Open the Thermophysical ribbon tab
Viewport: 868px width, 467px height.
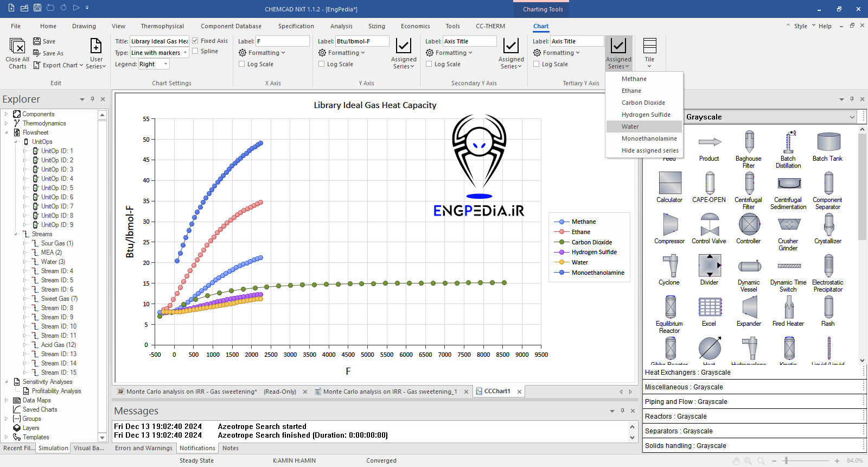(162, 26)
